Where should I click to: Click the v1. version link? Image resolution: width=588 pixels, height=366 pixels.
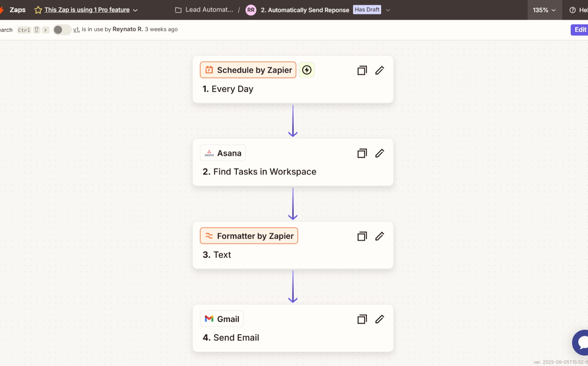click(x=76, y=29)
